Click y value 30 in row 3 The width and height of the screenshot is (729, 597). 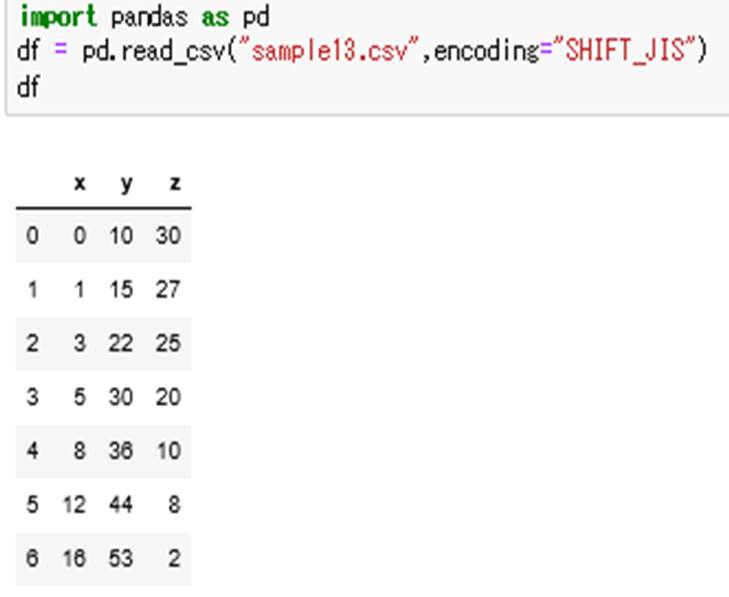(x=121, y=397)
